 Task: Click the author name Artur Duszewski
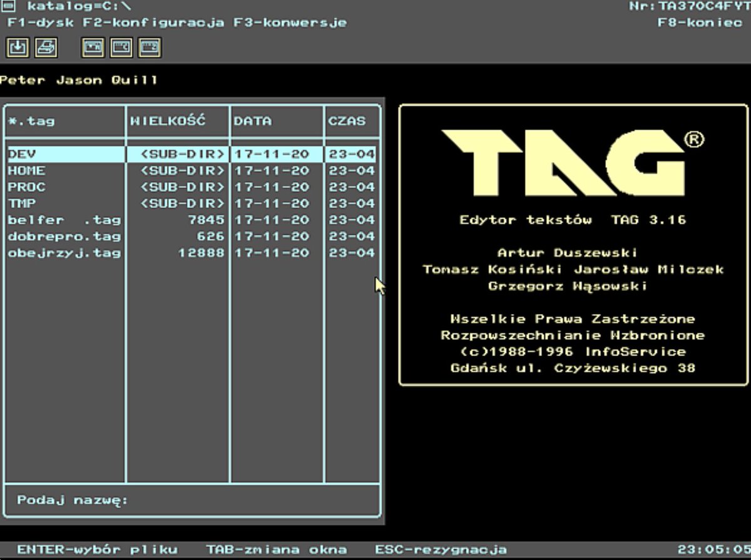tap(567, 253)
